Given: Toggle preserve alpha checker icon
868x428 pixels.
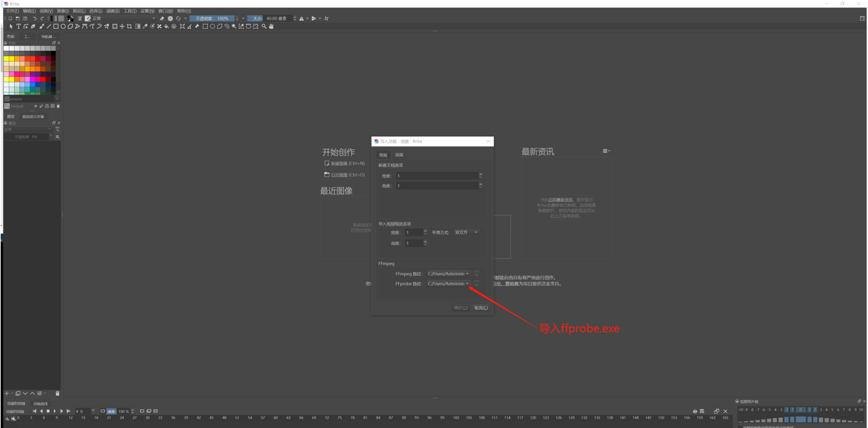Looking at the screenshot, I should 170,19.
